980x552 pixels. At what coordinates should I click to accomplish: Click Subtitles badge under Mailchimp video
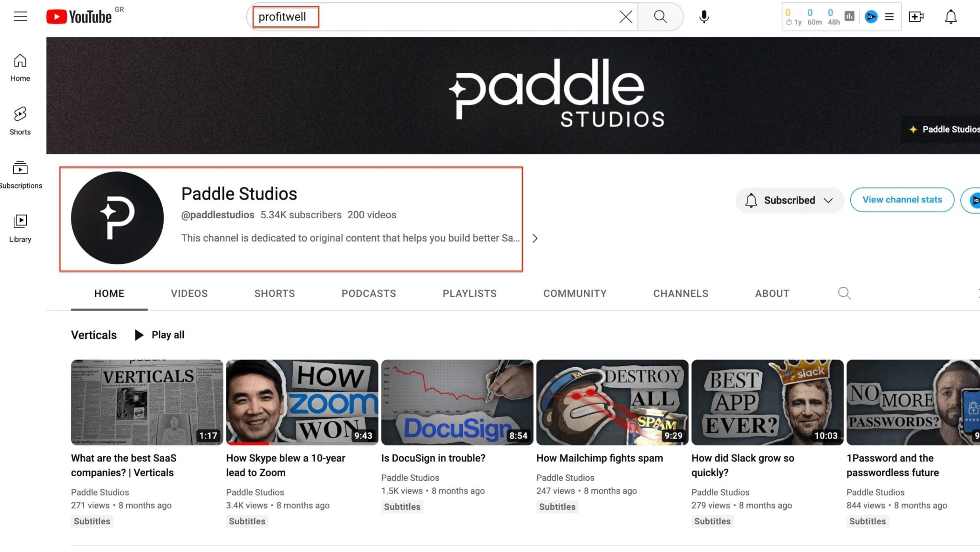[557, 507]
